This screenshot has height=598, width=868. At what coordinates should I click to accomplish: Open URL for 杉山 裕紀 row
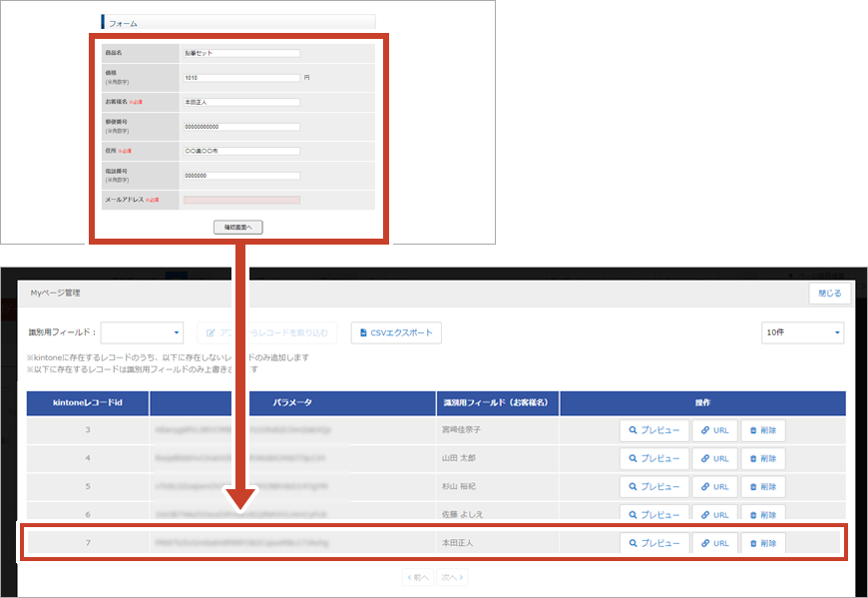(714, 486)
